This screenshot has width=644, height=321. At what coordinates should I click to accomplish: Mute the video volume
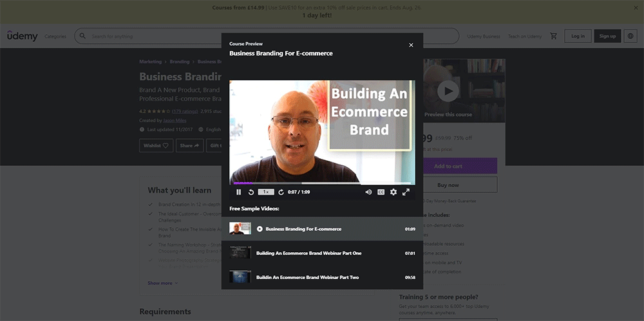tap(368, 192)
